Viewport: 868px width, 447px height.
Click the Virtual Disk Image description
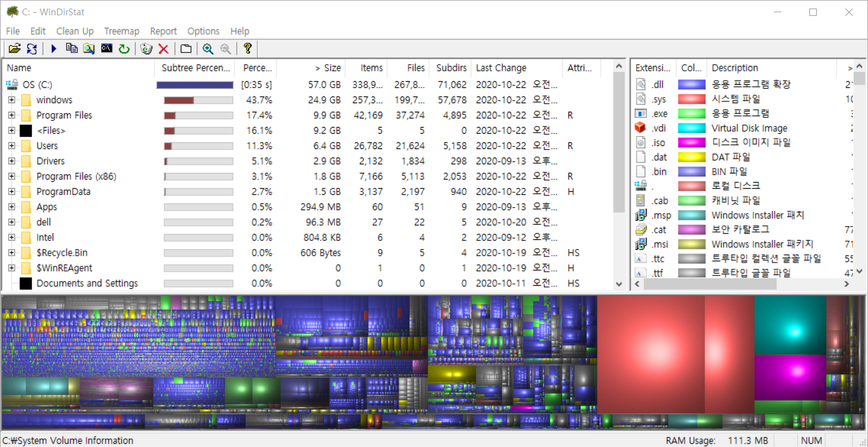click(750, 128)
